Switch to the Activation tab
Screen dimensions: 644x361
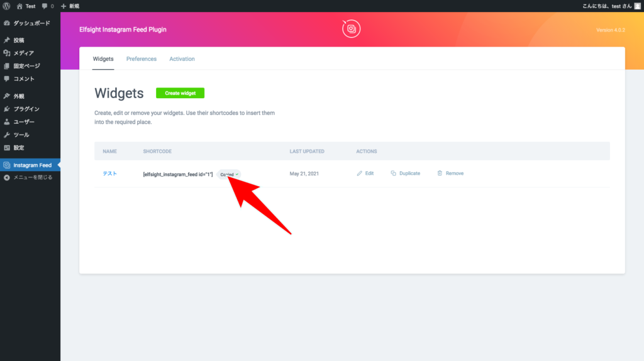coord(182,59)
